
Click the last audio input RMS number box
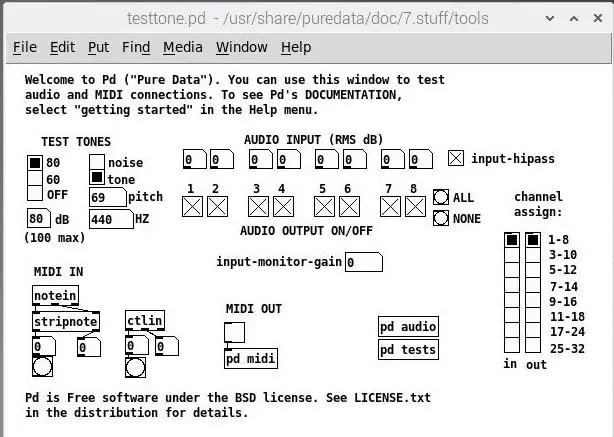point(421,159)
